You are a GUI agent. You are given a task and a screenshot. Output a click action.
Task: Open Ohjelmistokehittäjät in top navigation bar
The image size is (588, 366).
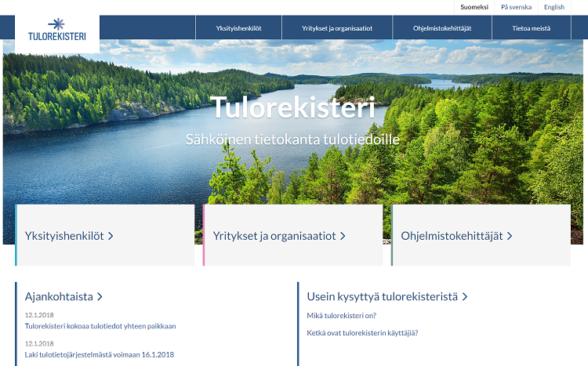click(442, 28)
